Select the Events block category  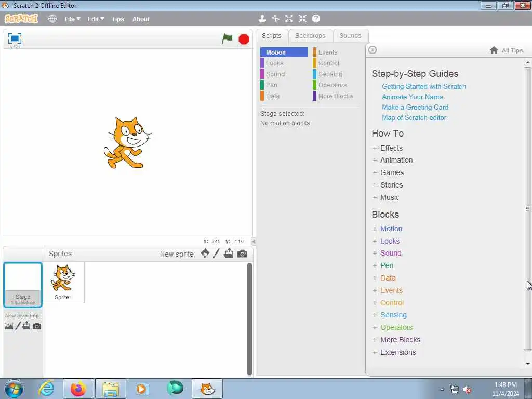click(x=336, y=52)
